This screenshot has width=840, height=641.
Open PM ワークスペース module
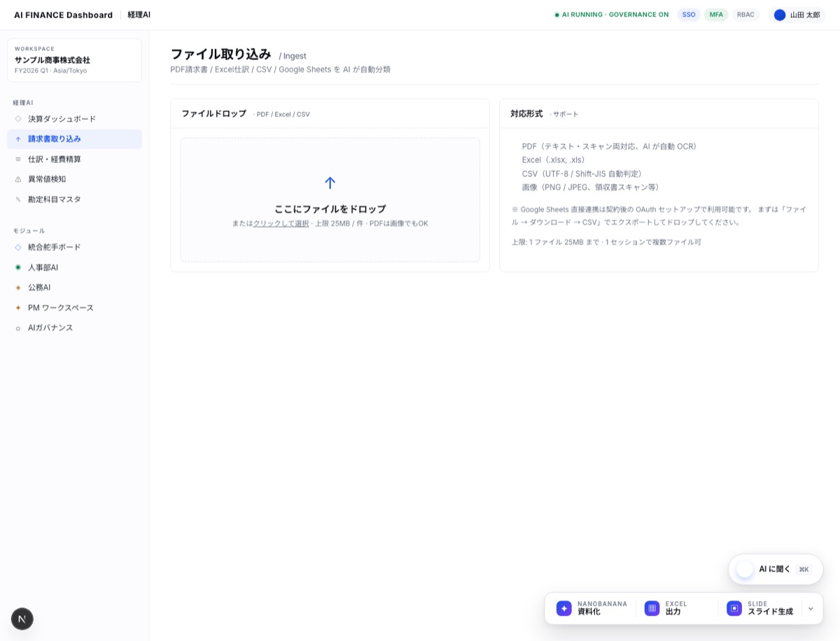(x=74, y=308)
